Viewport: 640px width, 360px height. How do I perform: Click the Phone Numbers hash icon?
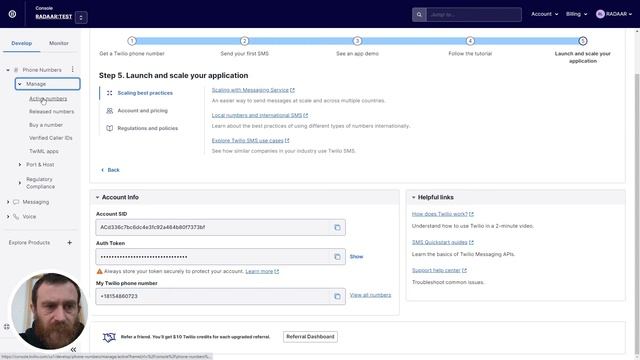(16, 70)
